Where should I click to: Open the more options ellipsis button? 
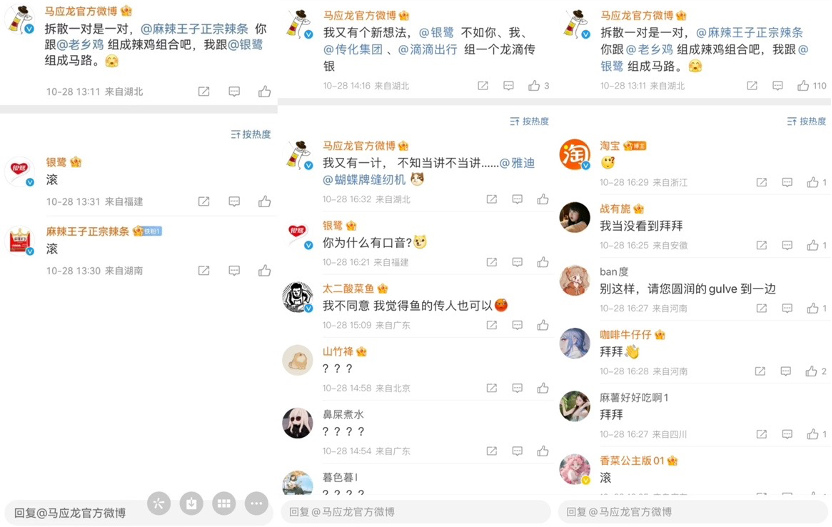(x=257, y=504)
